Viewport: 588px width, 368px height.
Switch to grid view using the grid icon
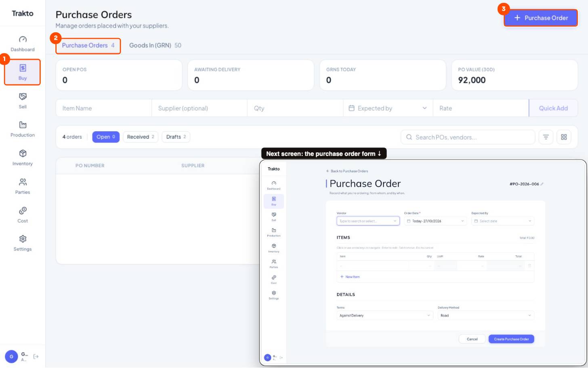pos(564,137)
